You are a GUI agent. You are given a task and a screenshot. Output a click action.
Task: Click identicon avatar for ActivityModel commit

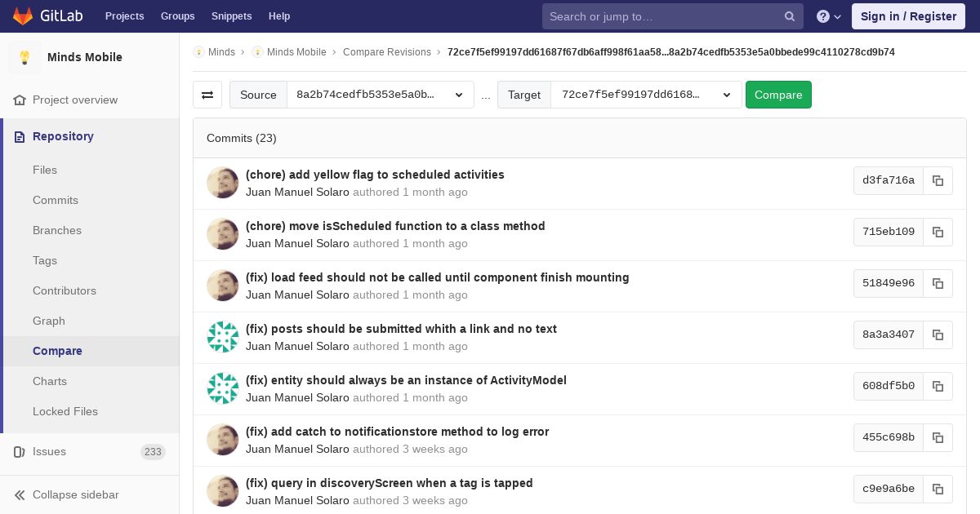click(223, 388)
